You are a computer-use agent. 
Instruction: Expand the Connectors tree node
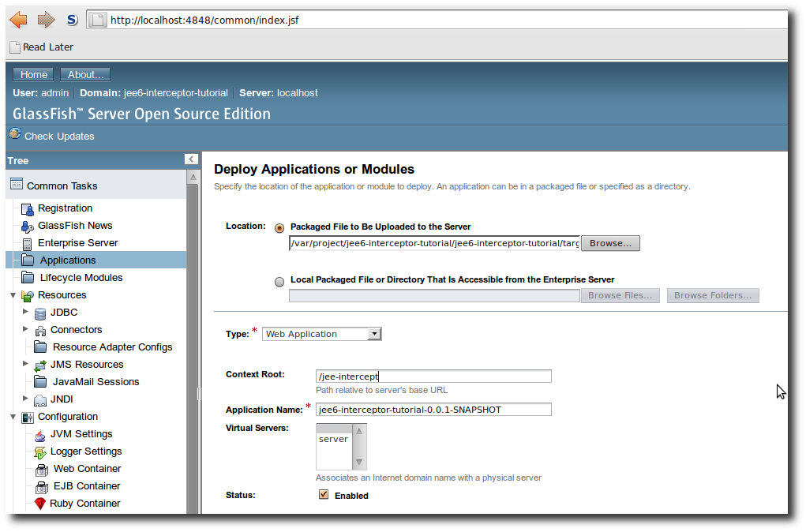[x=26, y=329]
